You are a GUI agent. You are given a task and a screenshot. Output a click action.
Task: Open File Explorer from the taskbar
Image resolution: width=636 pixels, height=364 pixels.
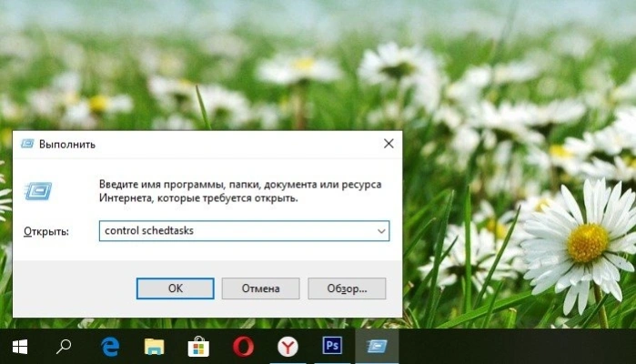[154, 347]
